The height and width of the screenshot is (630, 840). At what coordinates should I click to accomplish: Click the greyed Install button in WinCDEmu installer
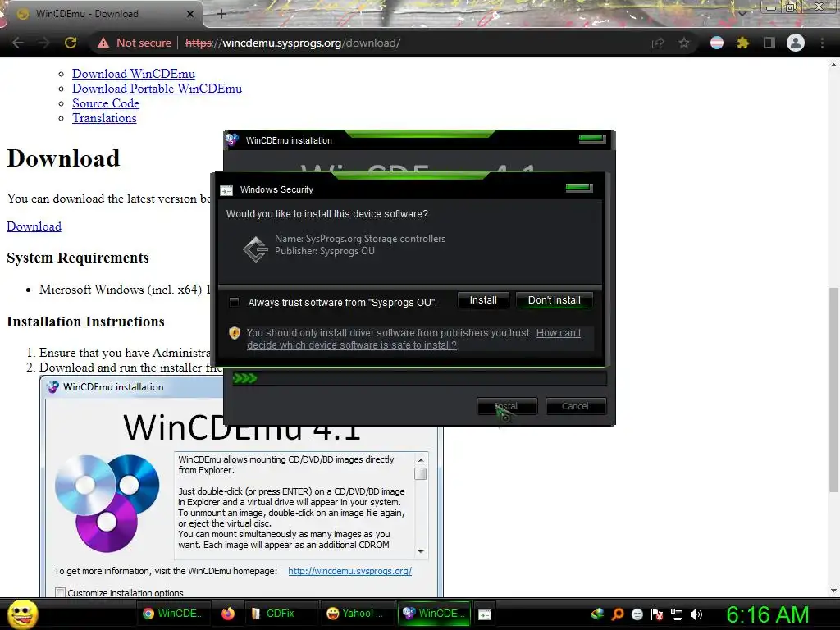pyautogui.click(x=507, y=406)
